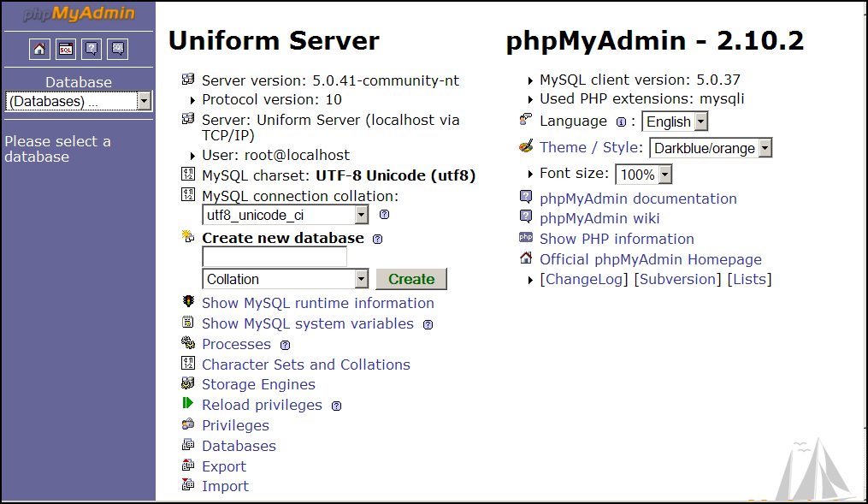
Task: Open phpMyAdmin documentation link
Action: [638, 199]
